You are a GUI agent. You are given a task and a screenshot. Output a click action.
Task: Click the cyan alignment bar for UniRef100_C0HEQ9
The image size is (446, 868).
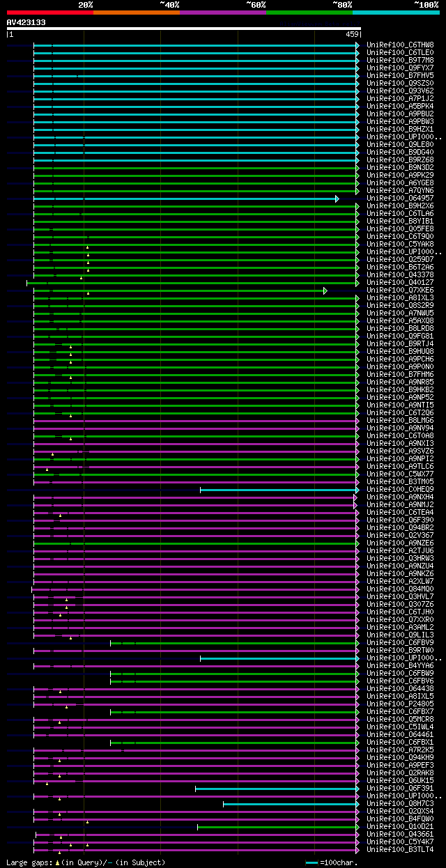click(x=280, y=490)
